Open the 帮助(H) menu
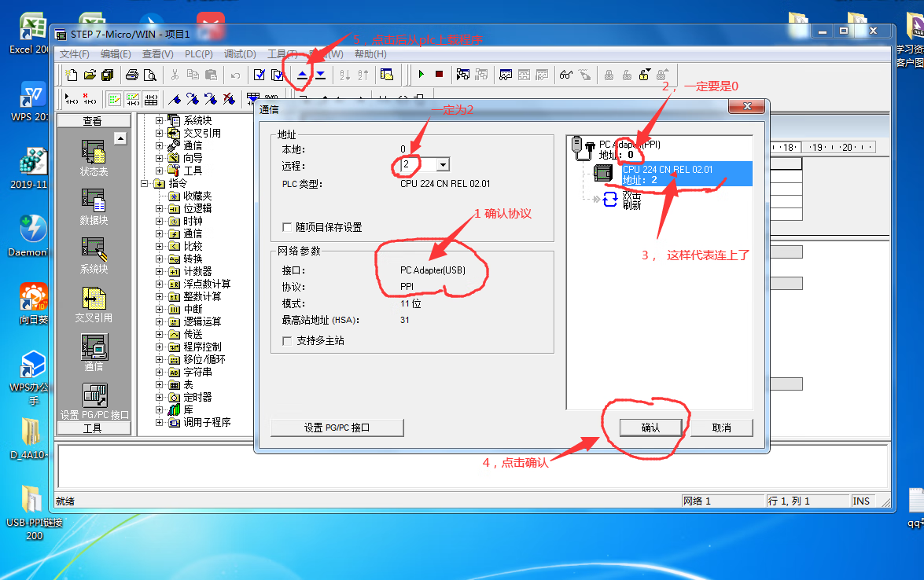 [370, 54]
